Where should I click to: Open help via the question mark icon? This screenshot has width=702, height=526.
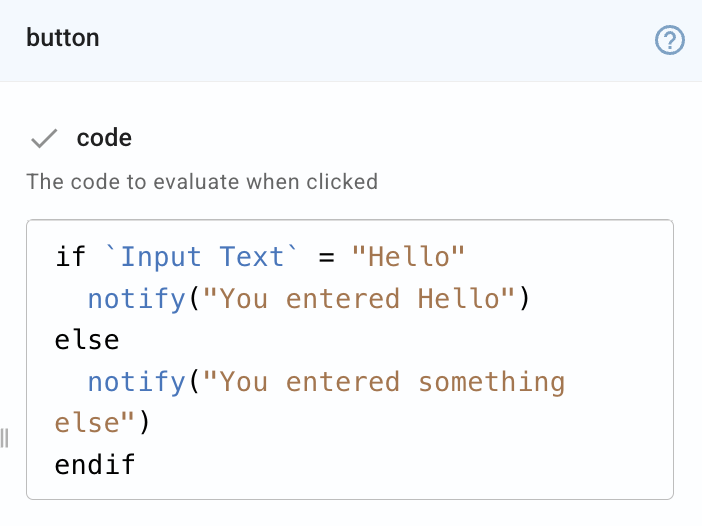coord(669,41)
